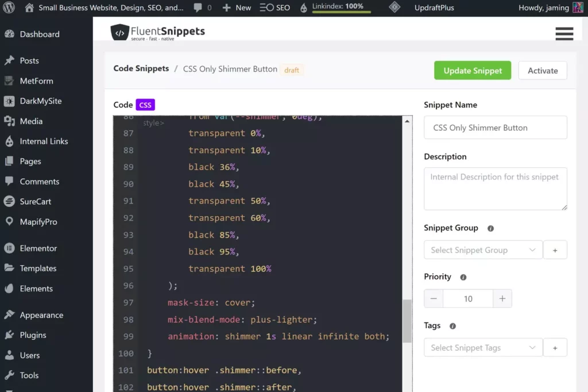The height and width of the screenshot is (392, 588).
Task: Click the UpdraftPlus admin bar icon
Action: coord(394,8)
